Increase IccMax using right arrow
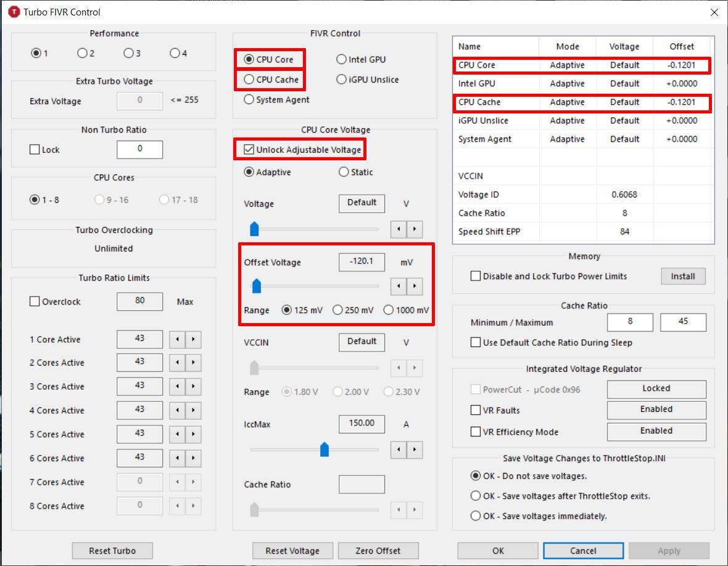This screenshot has height=566, width=728. click(415, 450)
